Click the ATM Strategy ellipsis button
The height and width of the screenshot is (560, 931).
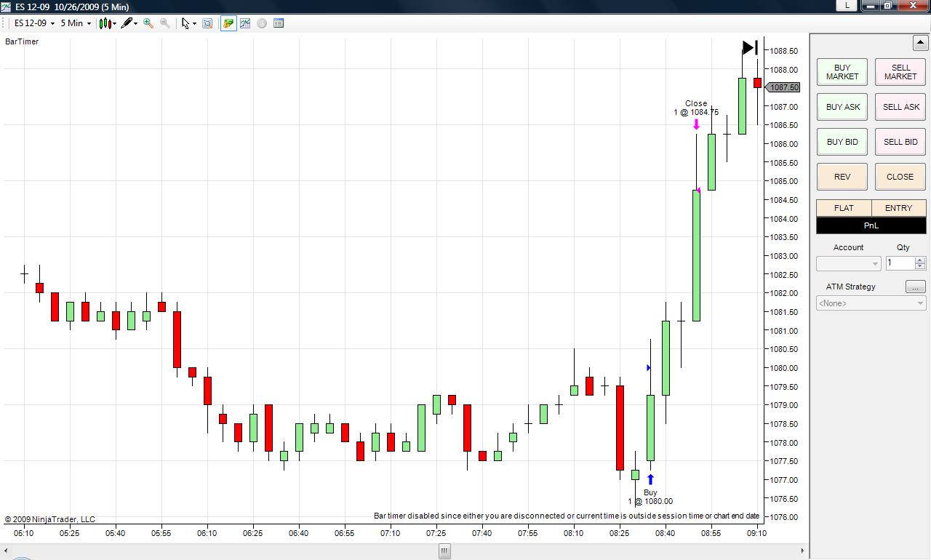click(x=916, y=287)
